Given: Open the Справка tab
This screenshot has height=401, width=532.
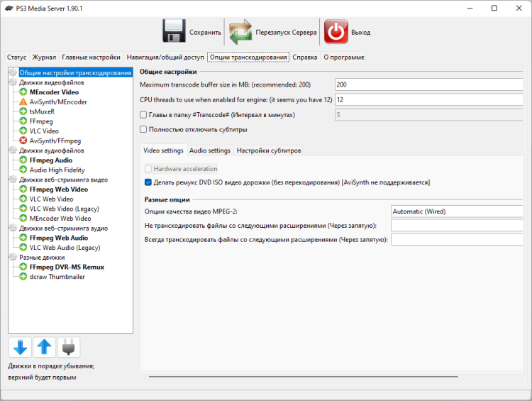Looking at the screenshot, I should tap(305, 57).
